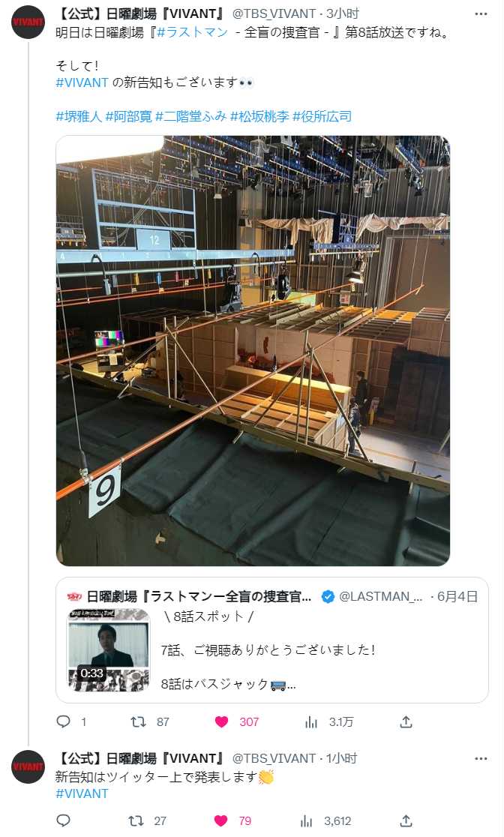Share the first tweet via share icon

[x=406, y=721]
